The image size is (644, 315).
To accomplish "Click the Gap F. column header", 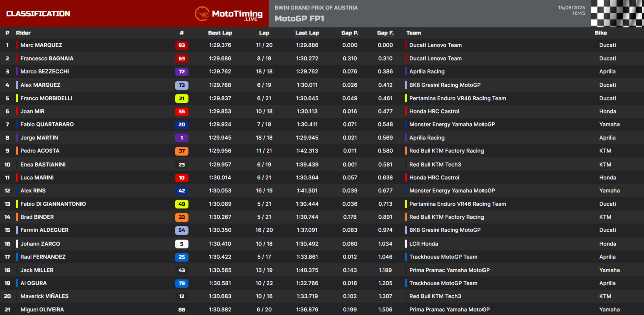I will click(385, 33).
